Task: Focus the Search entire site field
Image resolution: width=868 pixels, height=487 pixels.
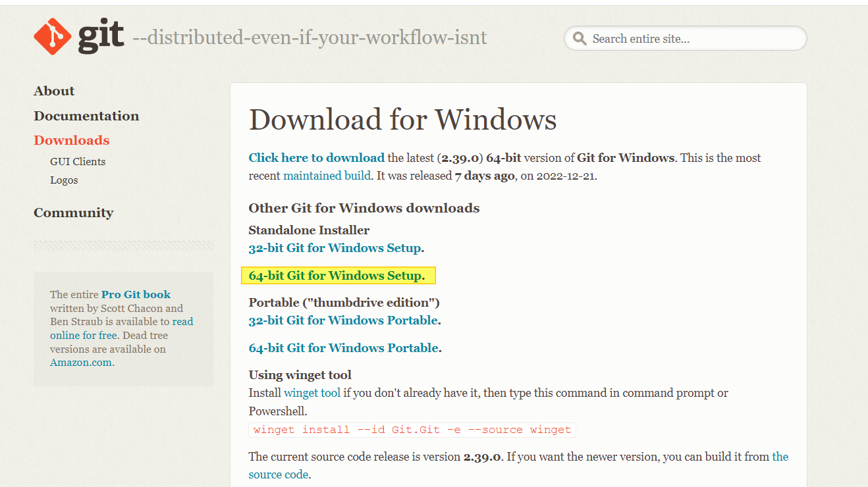Action: pos(685,38)
